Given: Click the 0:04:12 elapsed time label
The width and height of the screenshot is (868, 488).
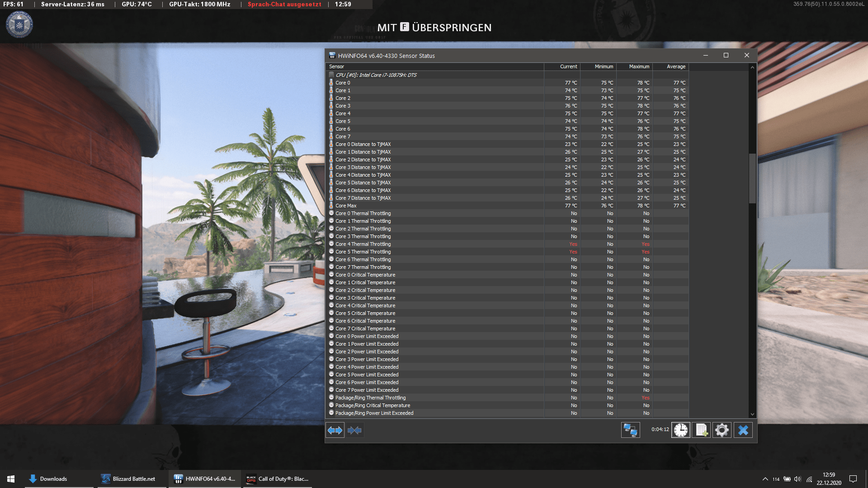Looking at the screenshot, I should tap(660, 430).
